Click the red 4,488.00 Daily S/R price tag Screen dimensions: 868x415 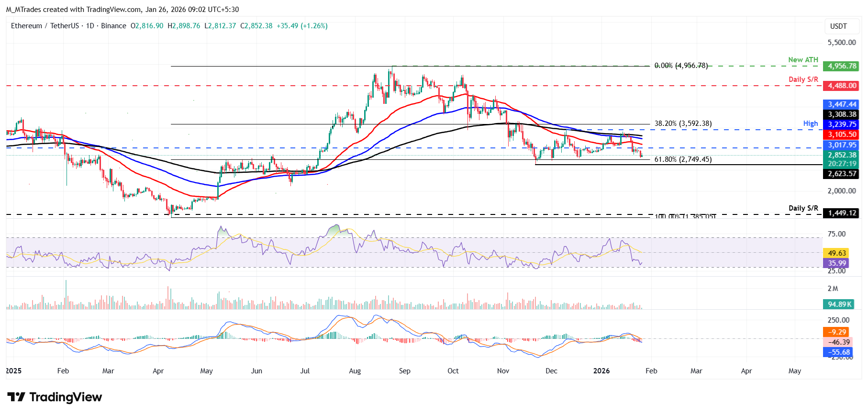(x=841, y=86)
